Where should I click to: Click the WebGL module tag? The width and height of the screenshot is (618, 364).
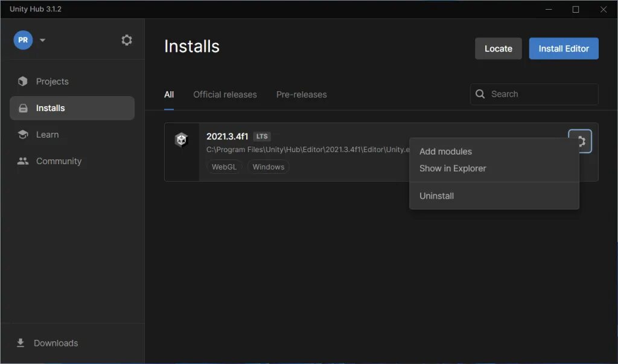(x=224, y=167)
